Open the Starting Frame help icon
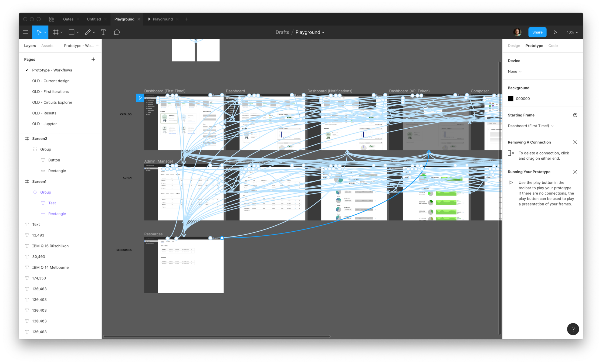This screenshot has width=602, height=364. coord(575,115)
